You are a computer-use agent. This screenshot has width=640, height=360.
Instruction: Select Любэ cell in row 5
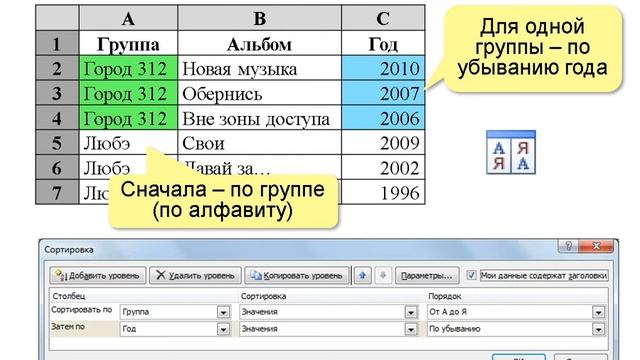pyautogui.click(x=128, y=142)
